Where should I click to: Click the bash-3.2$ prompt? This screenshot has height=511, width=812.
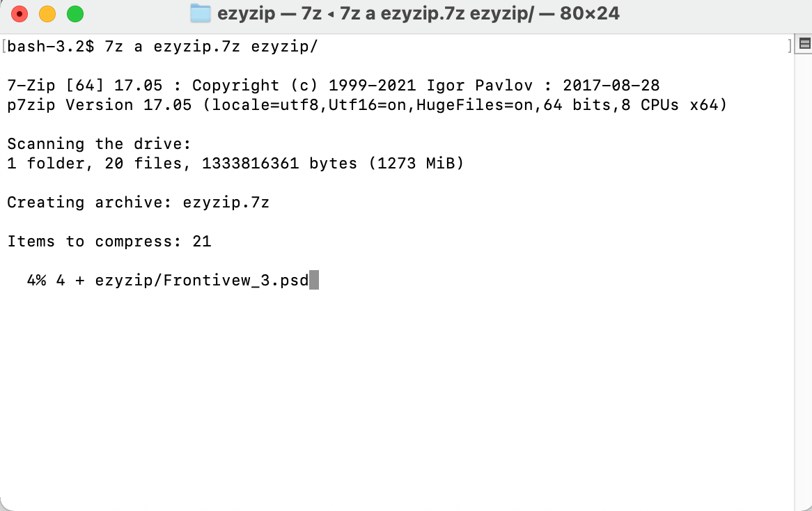click(x=49, y=47)
